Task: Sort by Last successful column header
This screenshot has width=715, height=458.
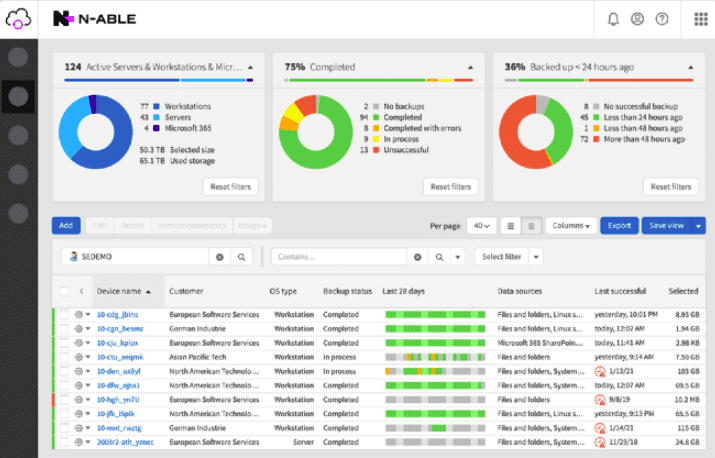Action: point(620,291)
